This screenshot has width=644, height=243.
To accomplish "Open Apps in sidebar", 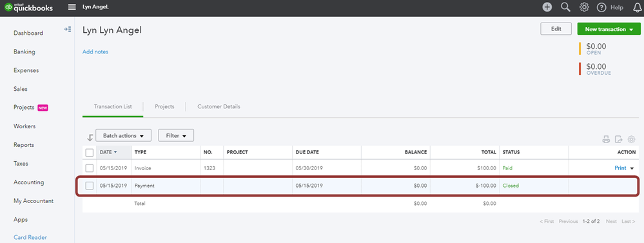I will (x=21, y=220).
